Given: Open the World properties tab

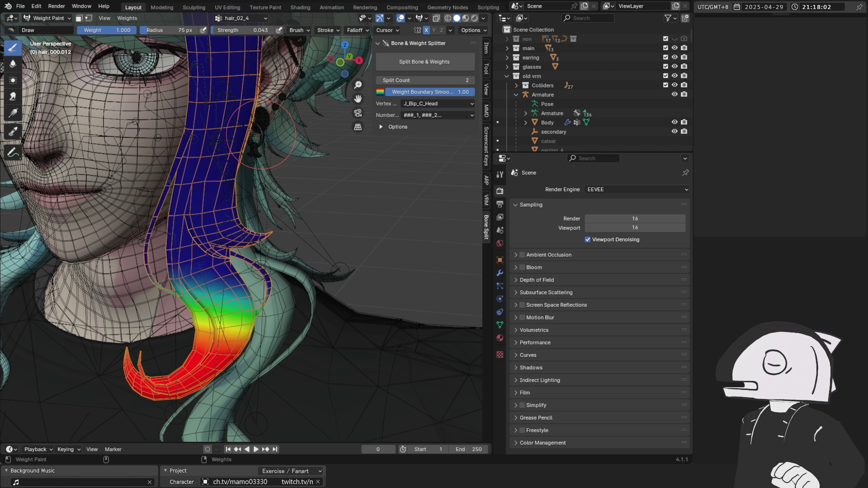Looking at the screenshot, I should pos(500,243).
